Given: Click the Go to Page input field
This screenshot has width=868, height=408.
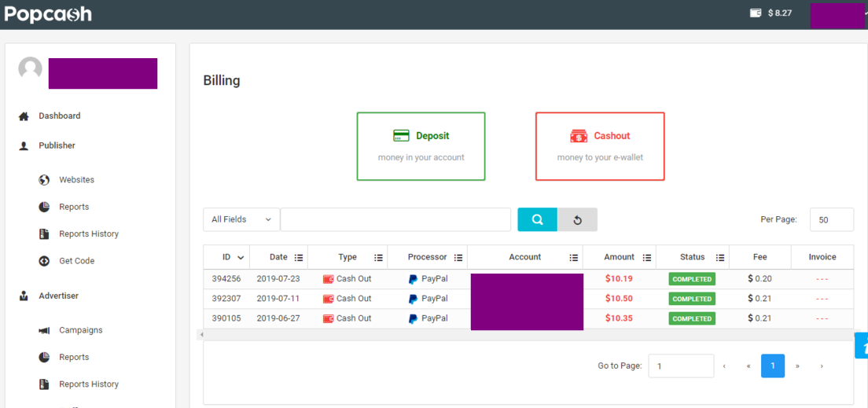Looking at the screenshot, I should (680, 366).
